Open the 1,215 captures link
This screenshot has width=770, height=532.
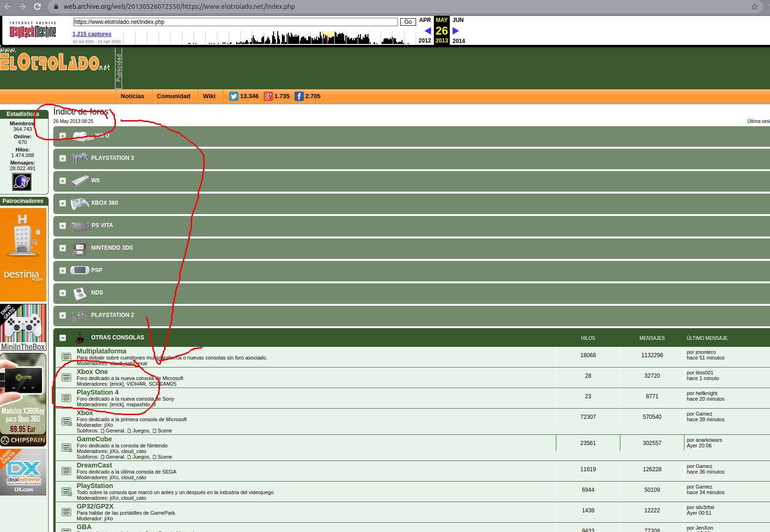92,34
